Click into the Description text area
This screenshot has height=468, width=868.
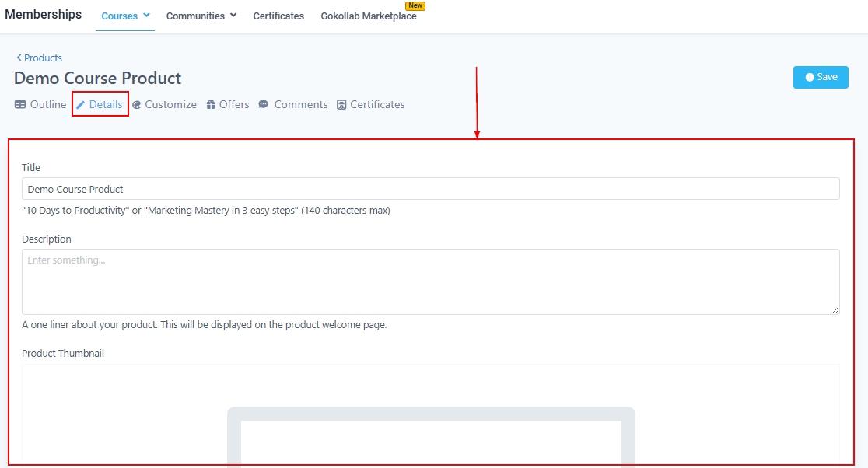coord(431,281)
